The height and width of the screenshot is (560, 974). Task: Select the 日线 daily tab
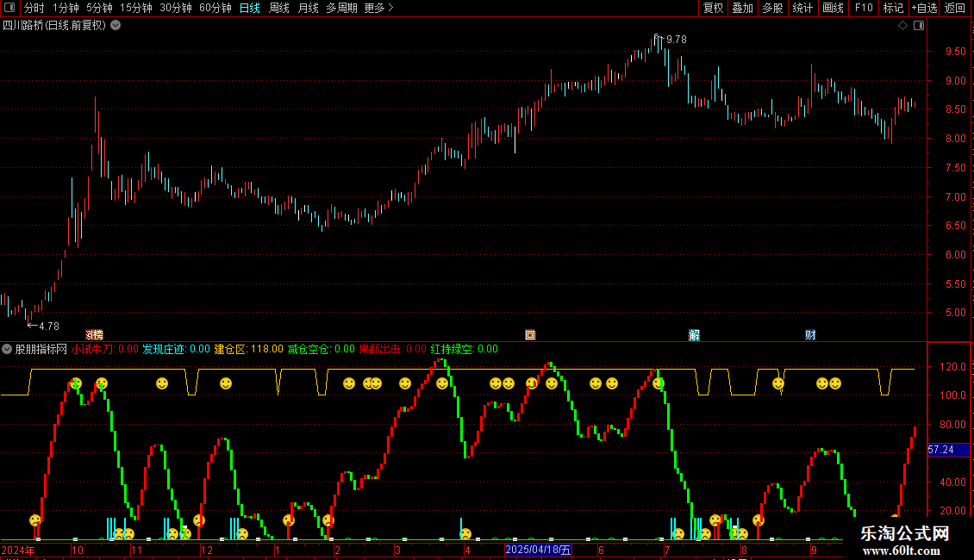(x=250, y=8)
